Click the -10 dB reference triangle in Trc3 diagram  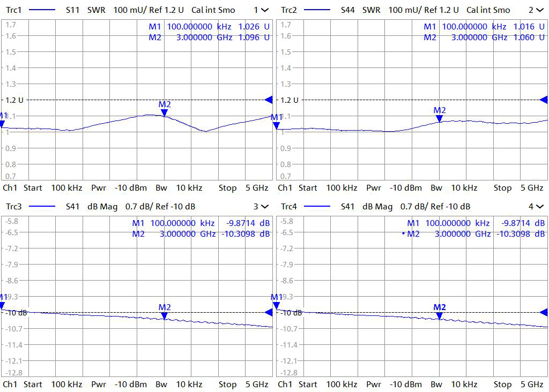coord(269,312)
